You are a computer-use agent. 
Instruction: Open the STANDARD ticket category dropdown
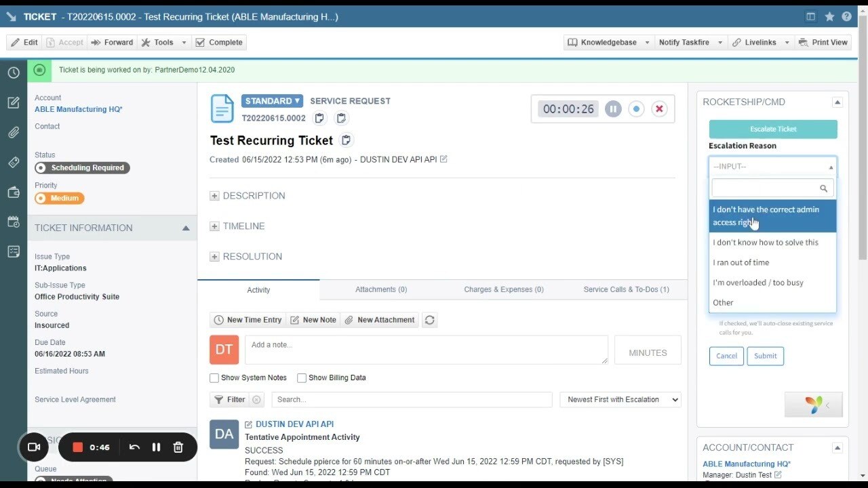[x=272, y=101]
